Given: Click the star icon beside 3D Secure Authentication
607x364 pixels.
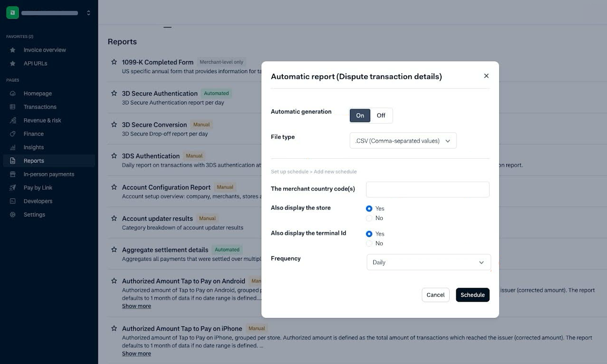Looking at the screenshot, I should tap(114, 93).
